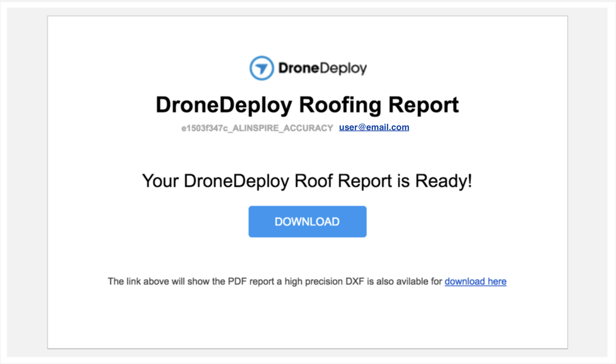616x364 pixels.
Task: Click "Your DroneDeploy Roof Report is Ready!" text
Action: coord(307,181)
